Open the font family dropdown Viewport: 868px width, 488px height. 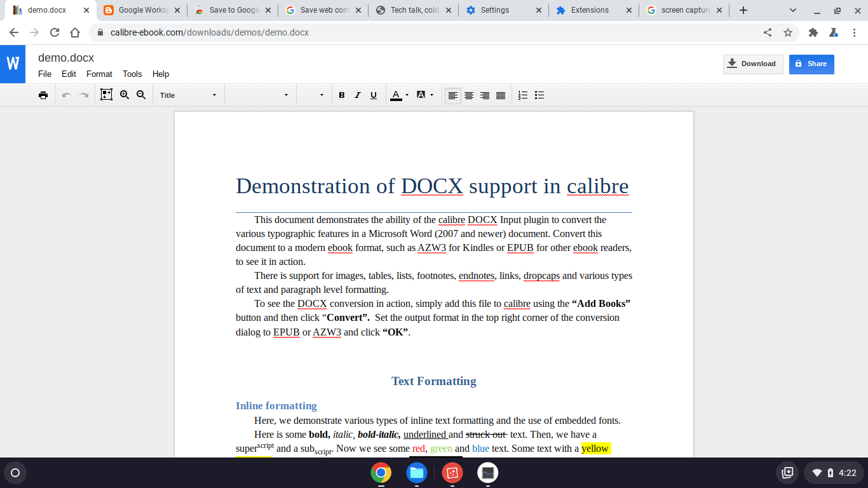(x=259, y=95)
